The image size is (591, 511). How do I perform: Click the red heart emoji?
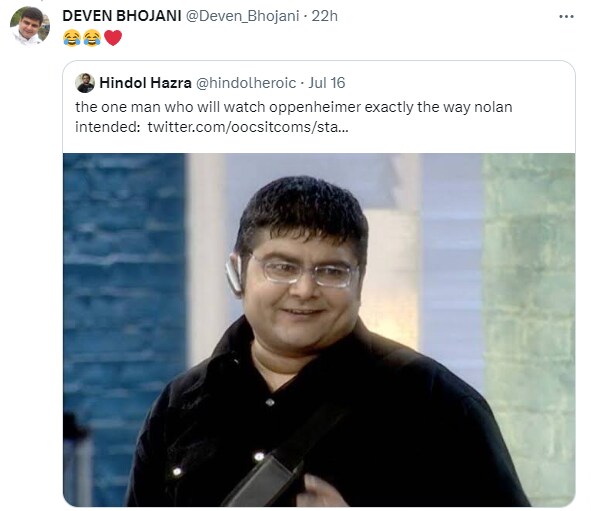click(113, 38)
